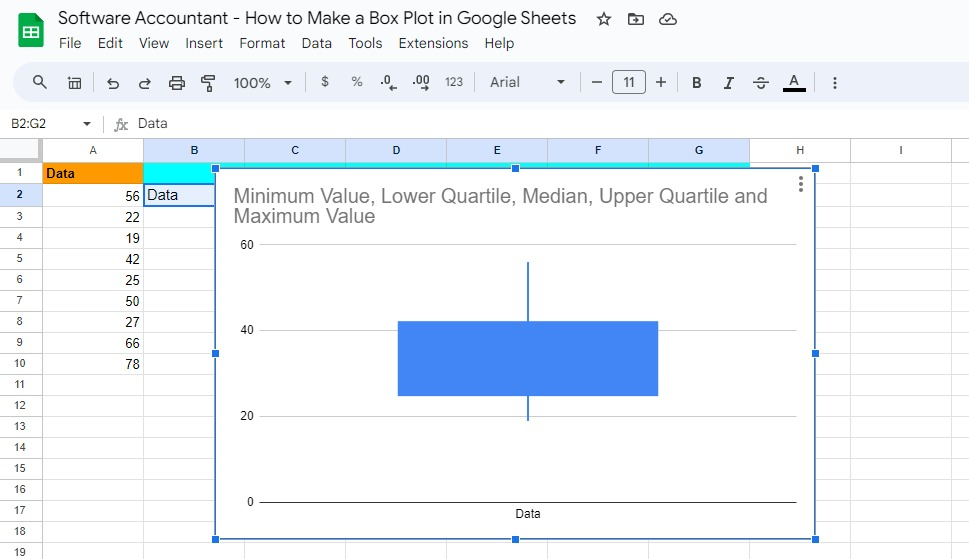Screen dimensions: 969x559
Task: Select cell containing 56
Action: click(x=93, y=195)
